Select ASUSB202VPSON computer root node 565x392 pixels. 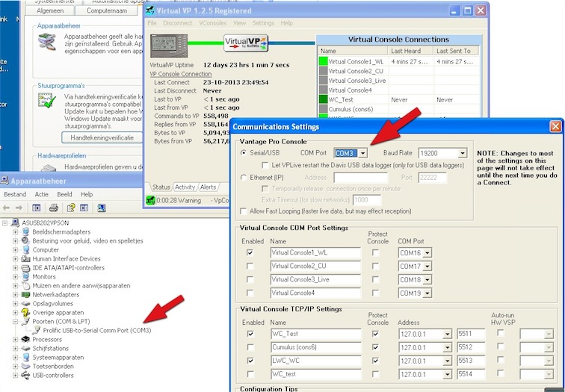[45, 223]
